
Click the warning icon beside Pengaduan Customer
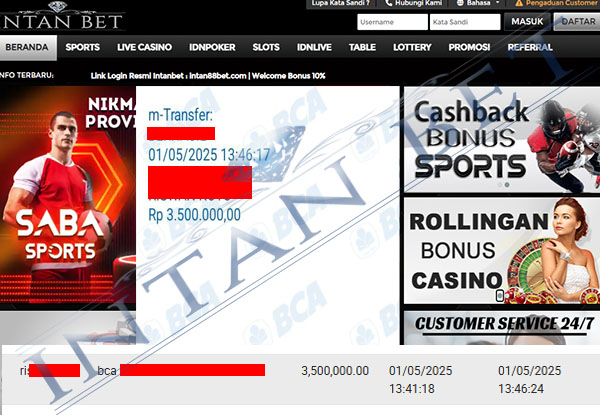click(519, 3)
